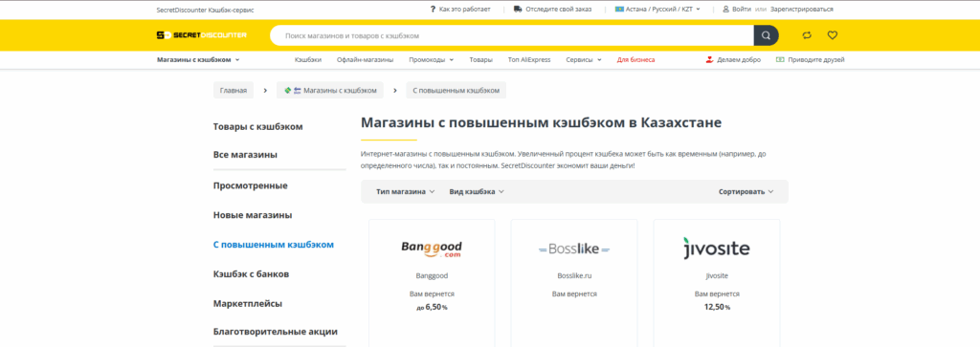
Task: Select Новые магазины in sidebar
Action: click(x=253, y=215)
